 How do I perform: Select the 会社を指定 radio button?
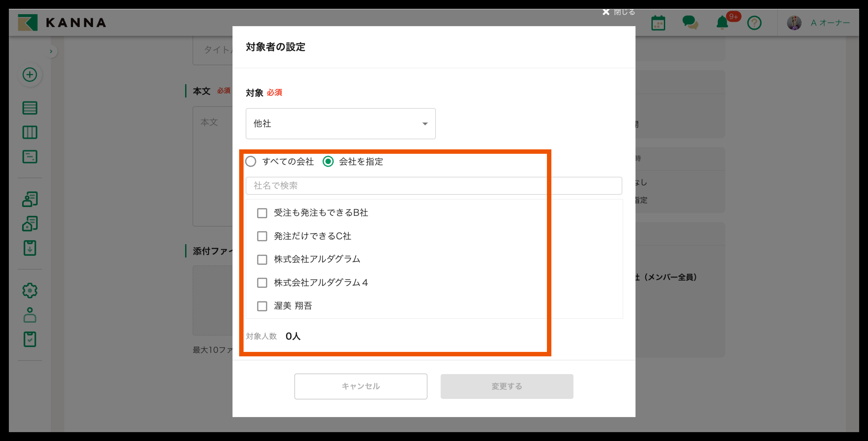point(328,162)
